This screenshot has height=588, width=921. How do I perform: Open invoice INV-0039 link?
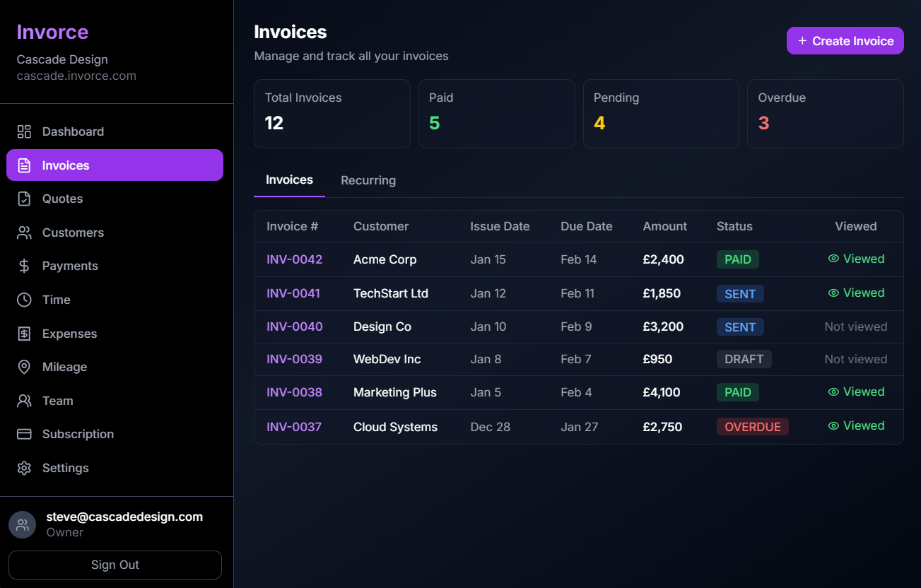pos(294,359)
